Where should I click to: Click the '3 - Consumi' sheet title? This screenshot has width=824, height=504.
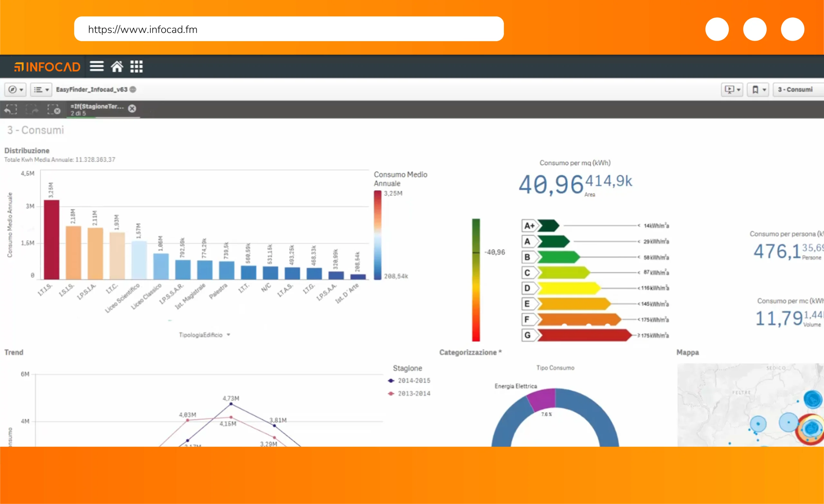coord(35,130)
